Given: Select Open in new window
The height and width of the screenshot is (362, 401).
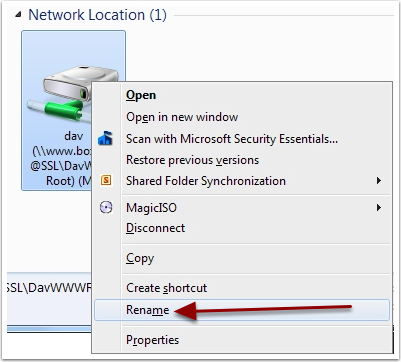Looking at the screenshot, I should pyautogui.click(x=182, y=117).
